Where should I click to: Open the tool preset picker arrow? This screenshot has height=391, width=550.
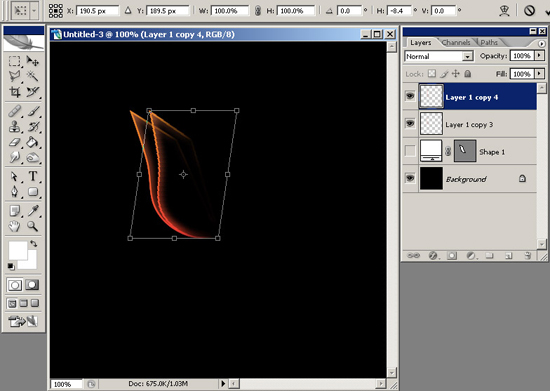[x=34, y=11]
